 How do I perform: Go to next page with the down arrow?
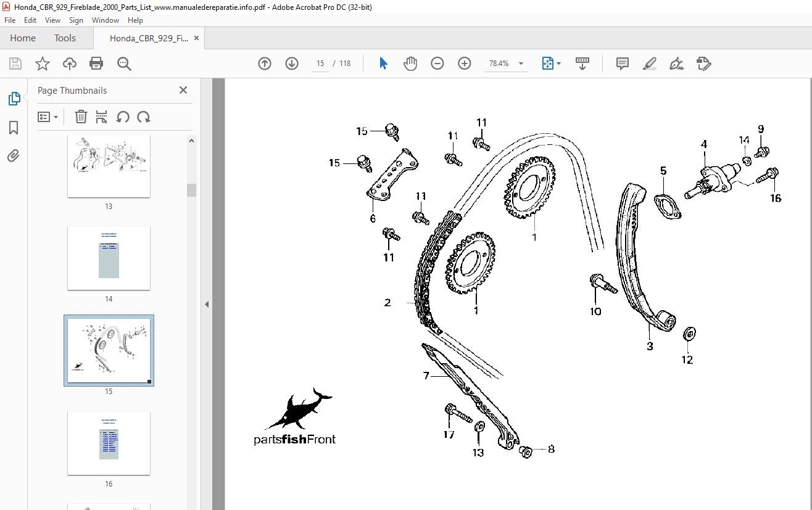292,64
